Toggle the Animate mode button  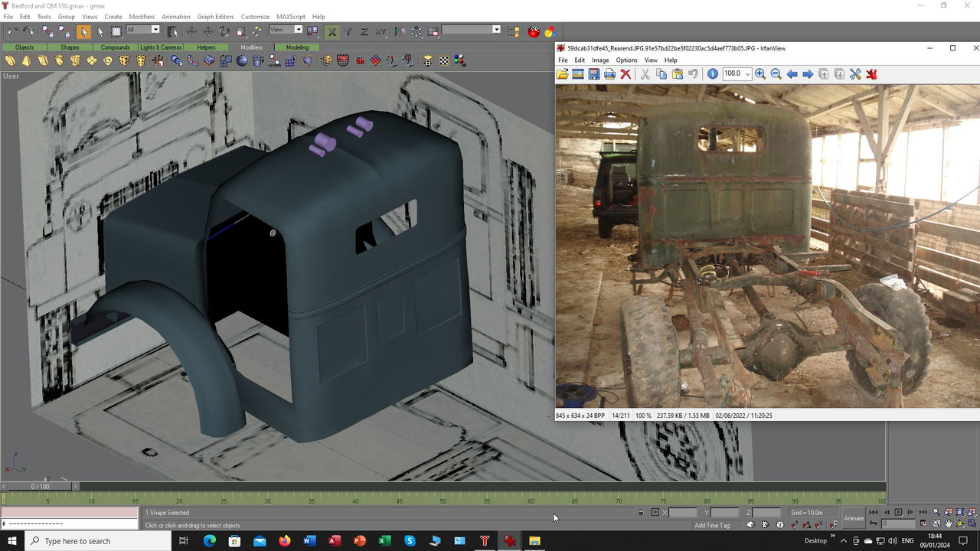(854, 518)
